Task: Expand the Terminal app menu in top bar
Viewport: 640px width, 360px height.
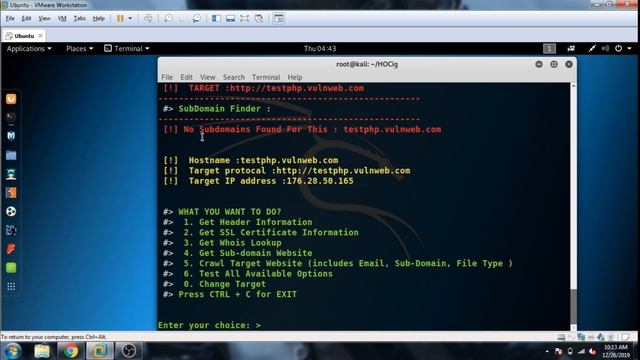Action: 127,49
